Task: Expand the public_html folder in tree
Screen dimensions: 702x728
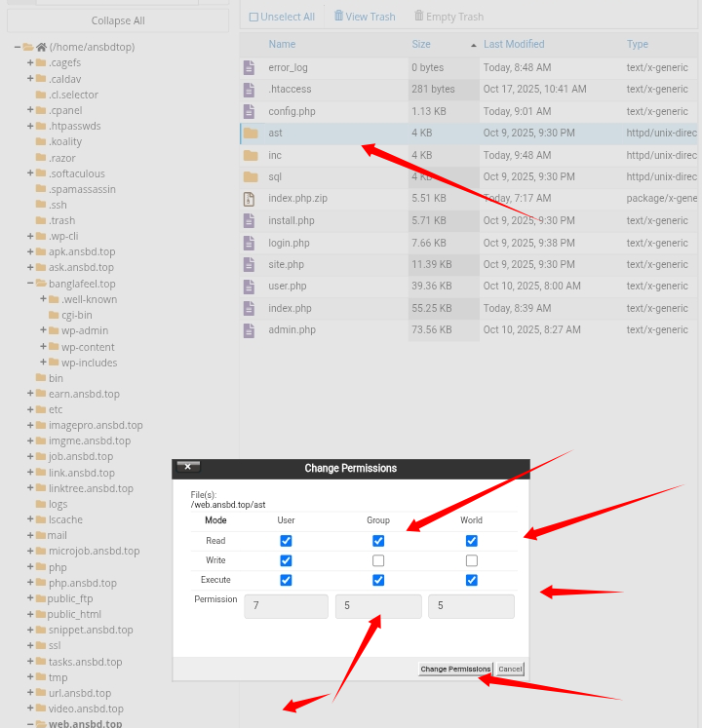Action: (30, 614)
